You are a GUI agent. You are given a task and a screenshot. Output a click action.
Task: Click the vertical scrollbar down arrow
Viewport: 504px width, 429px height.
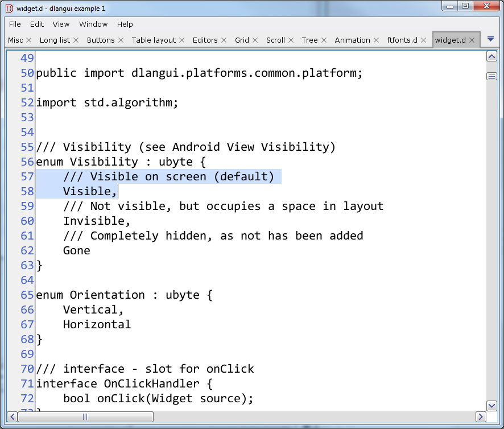(x=492, y=405)
